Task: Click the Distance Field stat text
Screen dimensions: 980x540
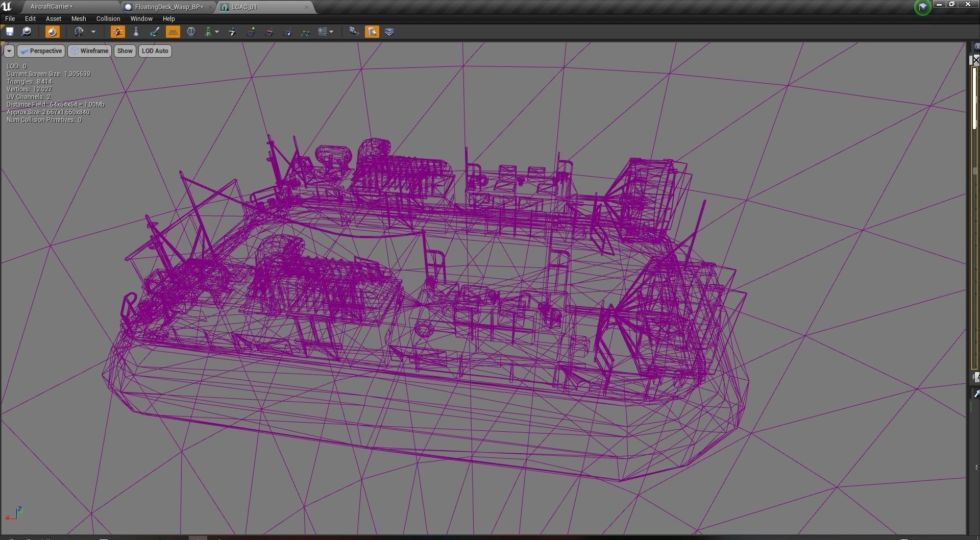Action: pyautogui.click(x=56, y=105)
